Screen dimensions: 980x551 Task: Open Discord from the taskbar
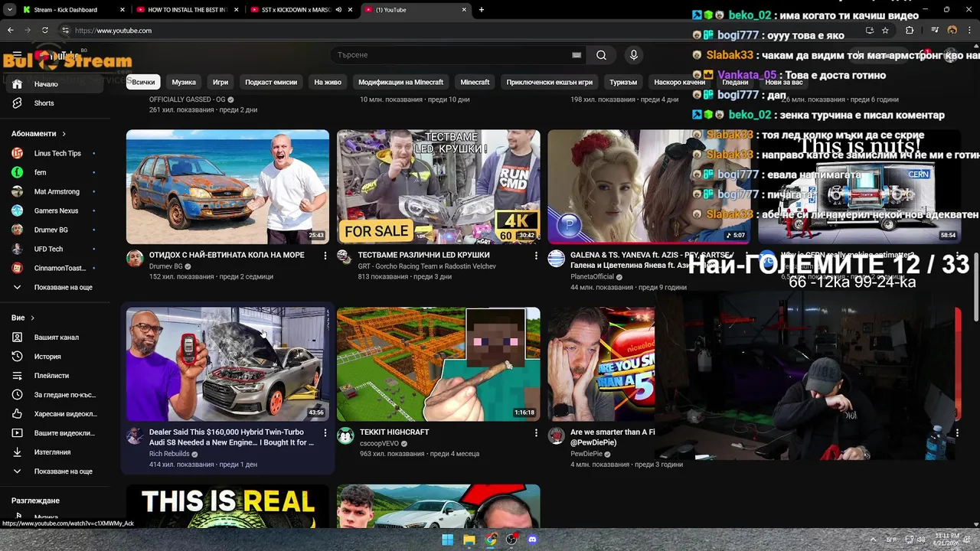533,540
